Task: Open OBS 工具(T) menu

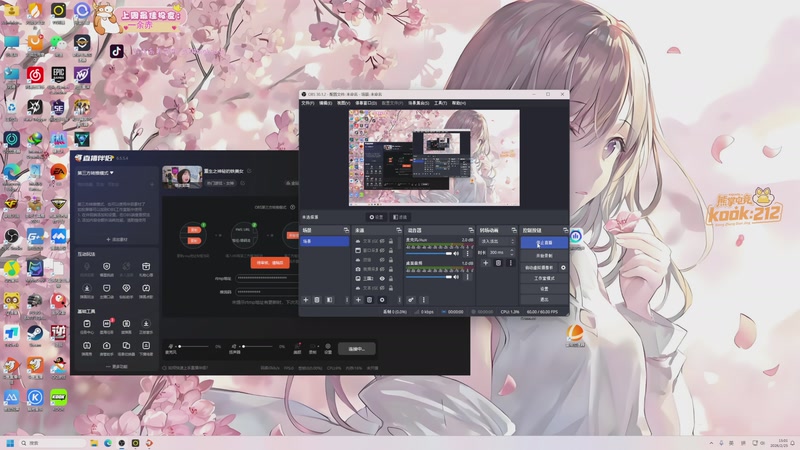Action: point(440,103)
